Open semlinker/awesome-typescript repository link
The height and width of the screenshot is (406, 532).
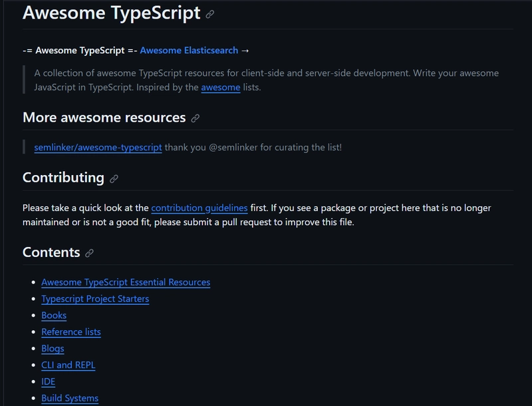[98, 147]
